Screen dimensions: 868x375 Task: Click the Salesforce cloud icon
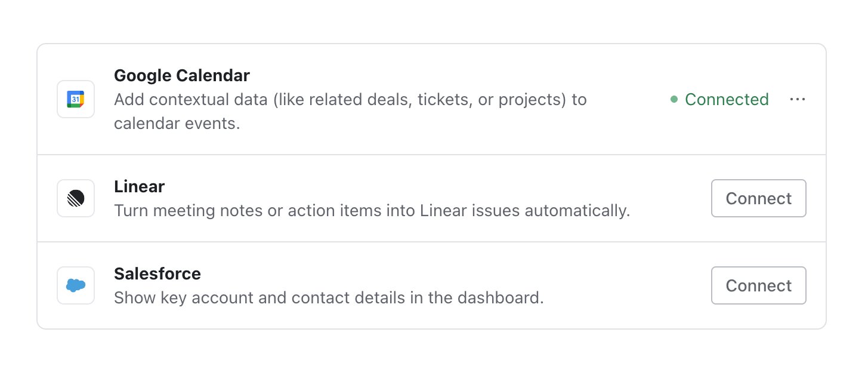[x=76, y=285]
